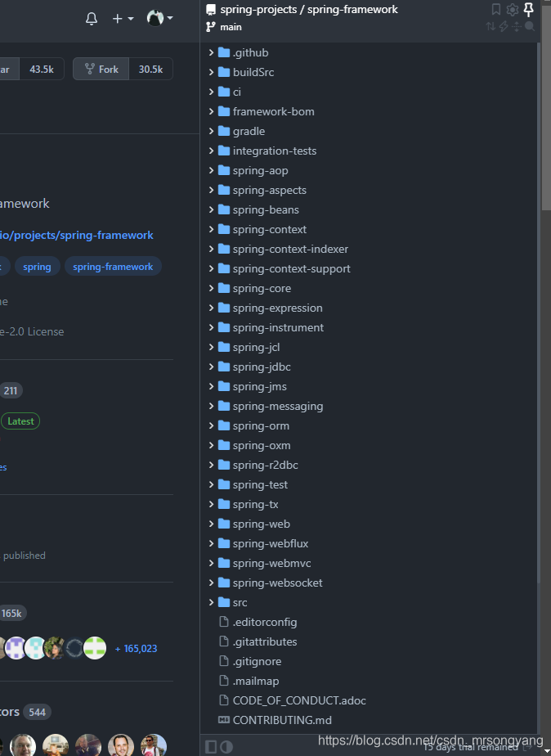Open the projects/spring-framework website link
This screenshot has width=551, height=756.
(77, 235)
